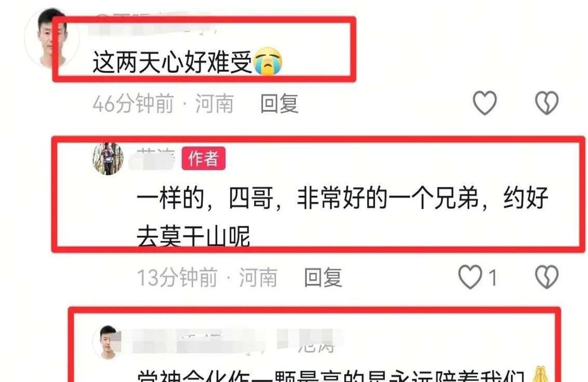Tap the timestamp "13分钟前 · 河南"
This screenshot has width=588, height=382.
(207, 278)
